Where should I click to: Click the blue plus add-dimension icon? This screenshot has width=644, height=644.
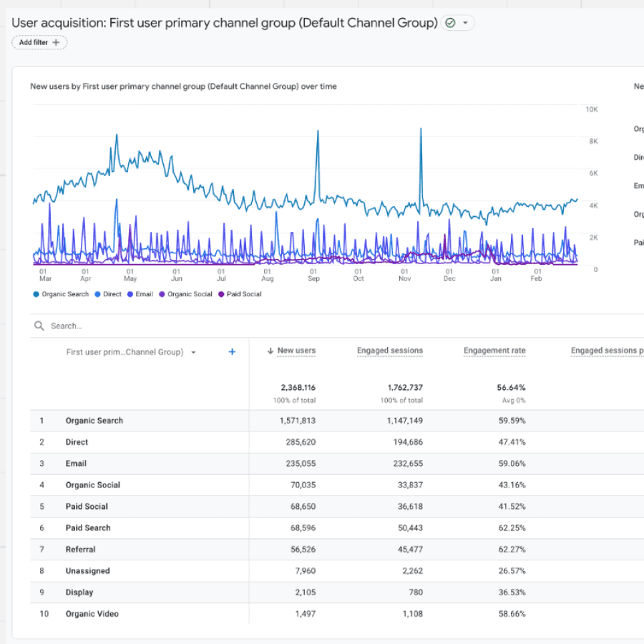point(232,351)
